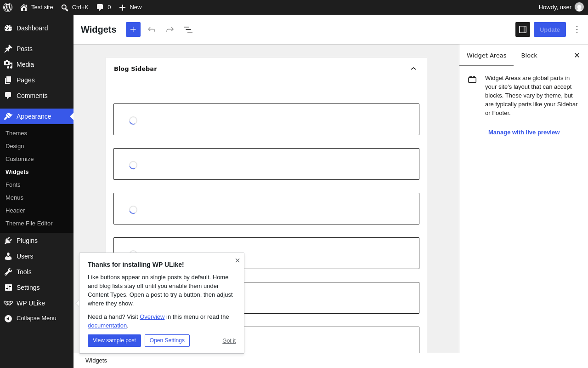Open Settings menu in sidebar
The image size is (588, 368).
37,287
